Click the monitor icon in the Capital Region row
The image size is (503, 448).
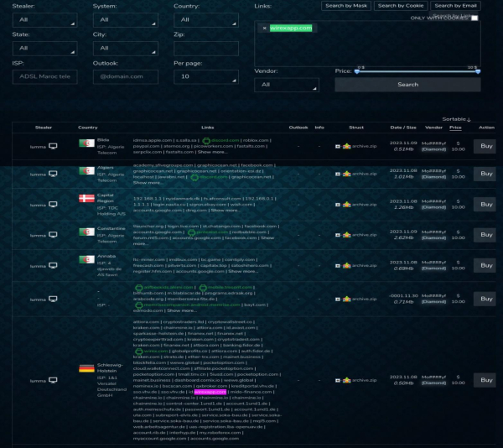click(x=53, y=205)
